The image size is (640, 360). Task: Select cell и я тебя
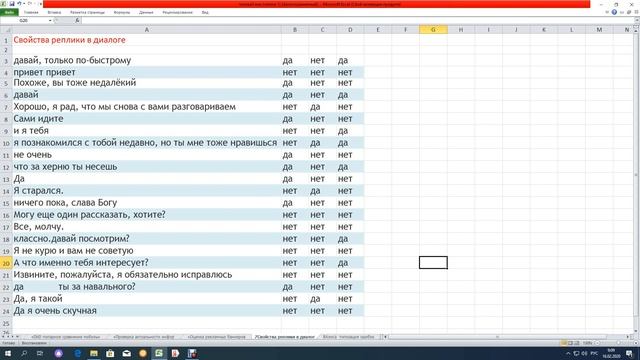pos(147,131)
